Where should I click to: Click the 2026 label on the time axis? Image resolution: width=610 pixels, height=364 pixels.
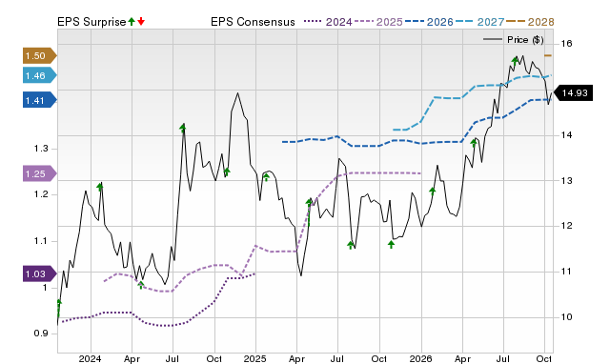[x=420, y=358]
